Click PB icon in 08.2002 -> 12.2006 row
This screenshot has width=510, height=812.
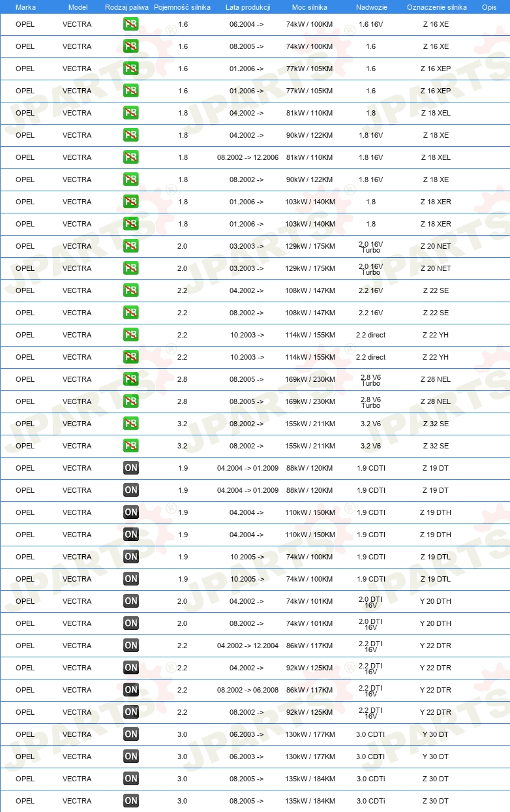coord(131,157)
